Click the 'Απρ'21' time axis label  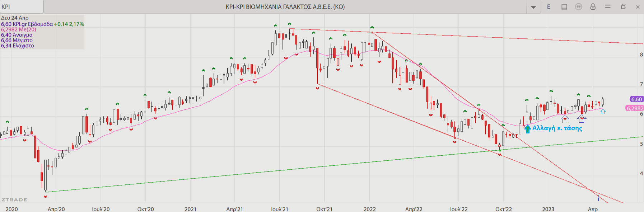coord(234,209)
